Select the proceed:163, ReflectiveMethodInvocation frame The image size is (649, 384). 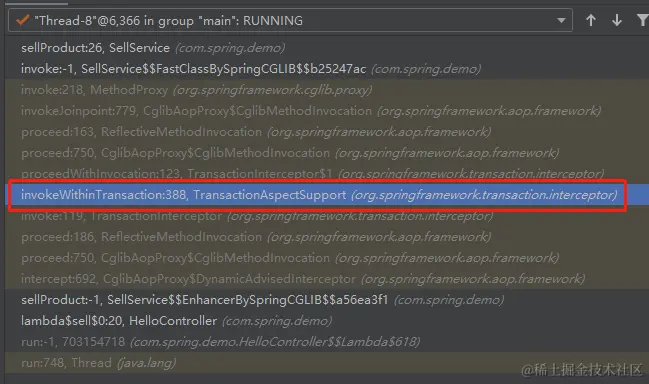click(327, 132)
